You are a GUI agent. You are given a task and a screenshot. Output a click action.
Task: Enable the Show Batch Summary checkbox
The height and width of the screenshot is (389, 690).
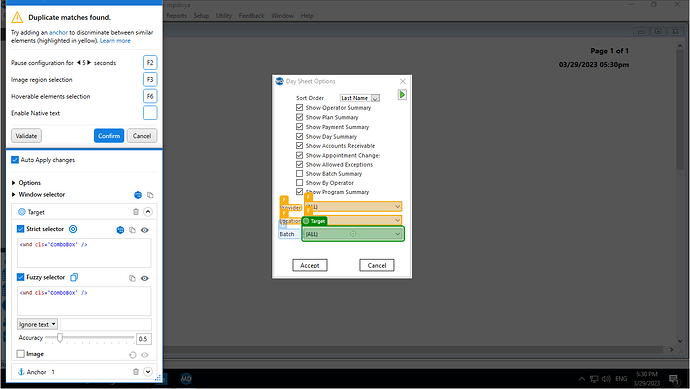click(x=300, y=173)
